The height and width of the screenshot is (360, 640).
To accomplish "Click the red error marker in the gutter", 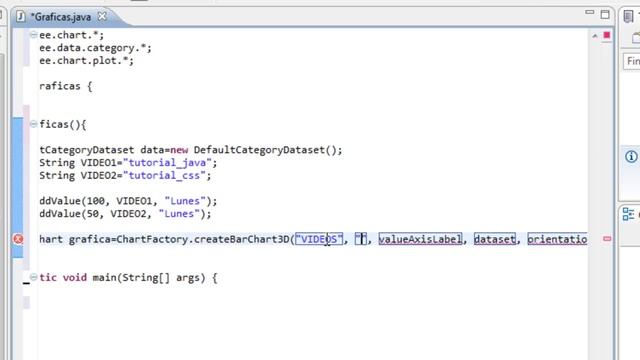I will point(18,239).
